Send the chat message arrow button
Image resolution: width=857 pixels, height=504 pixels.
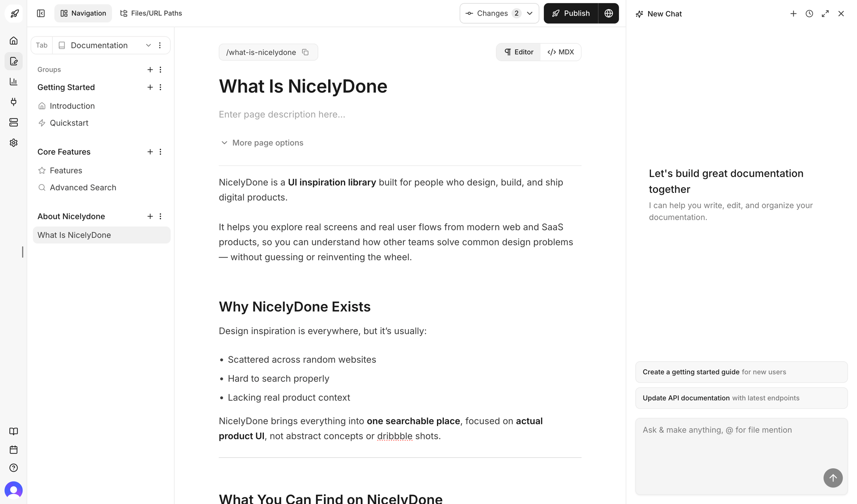coord(833,478)
